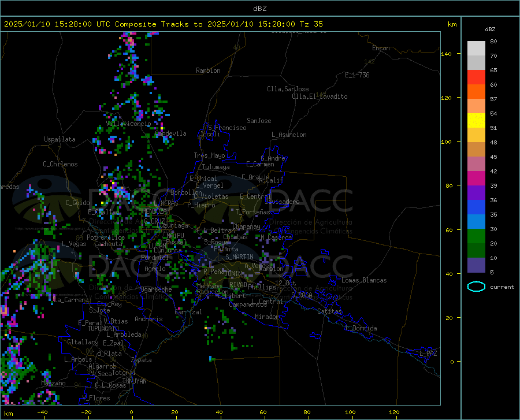Click the purple 36 dBZ swatch
This screenshot has width=520, height=420.
(x=476, y=193)
